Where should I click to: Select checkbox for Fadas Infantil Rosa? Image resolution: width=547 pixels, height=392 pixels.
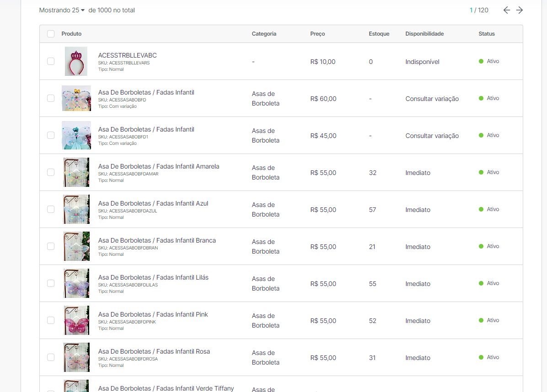51,357
